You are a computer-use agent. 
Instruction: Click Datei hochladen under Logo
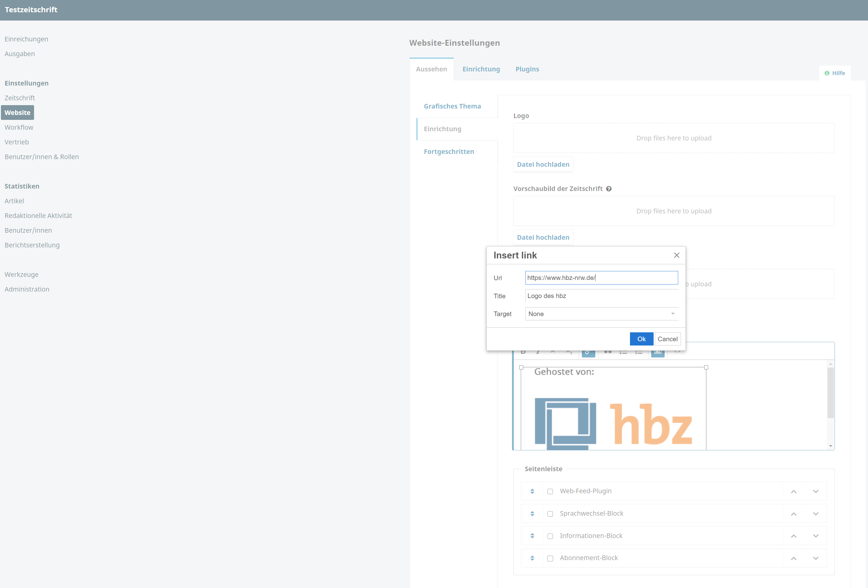543,165
